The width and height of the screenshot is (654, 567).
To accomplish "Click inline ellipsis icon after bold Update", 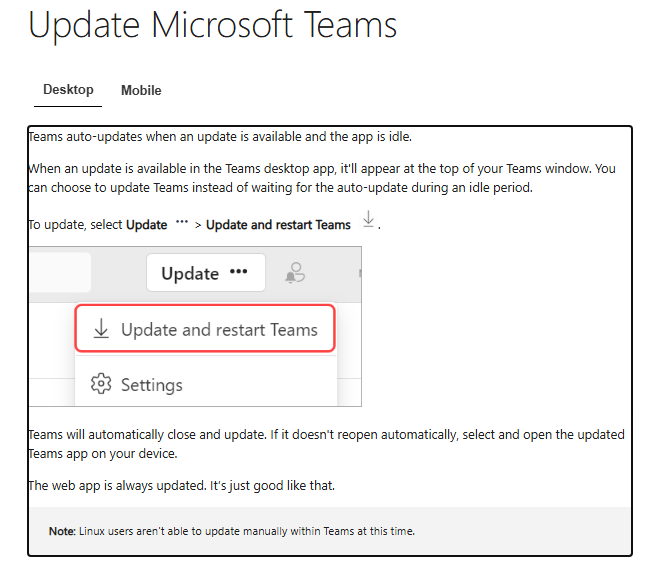I will click(182, 222).
